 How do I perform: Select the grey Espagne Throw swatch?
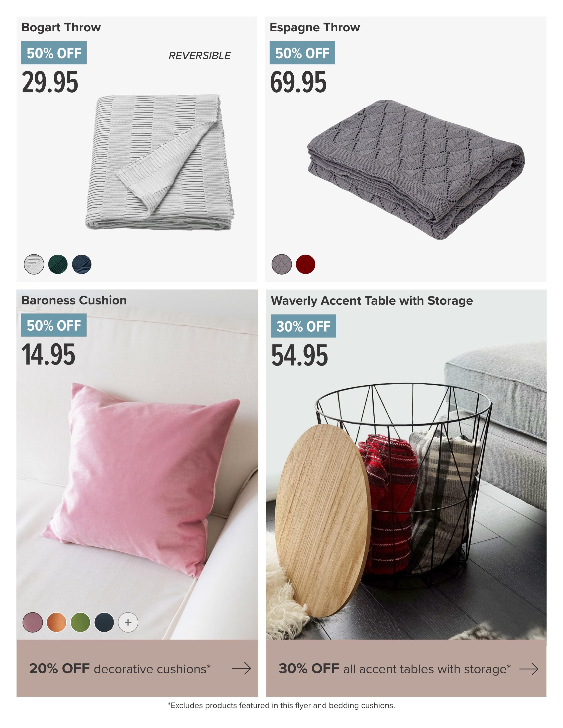(282, 264)
